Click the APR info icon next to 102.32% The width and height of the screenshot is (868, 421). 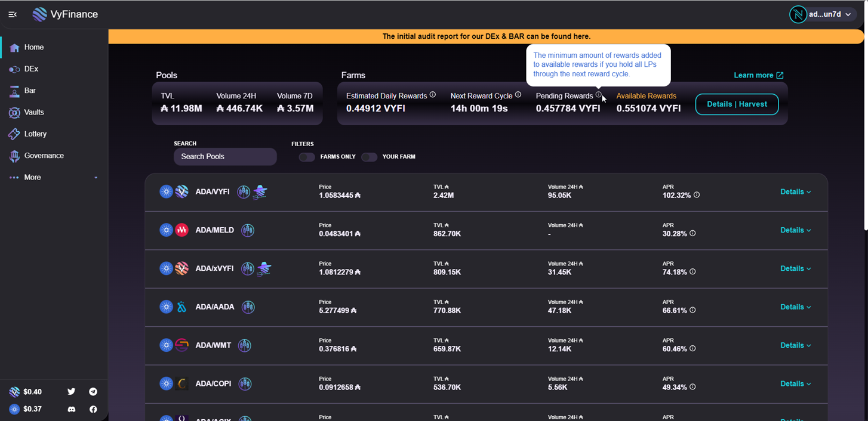[697, 195]
